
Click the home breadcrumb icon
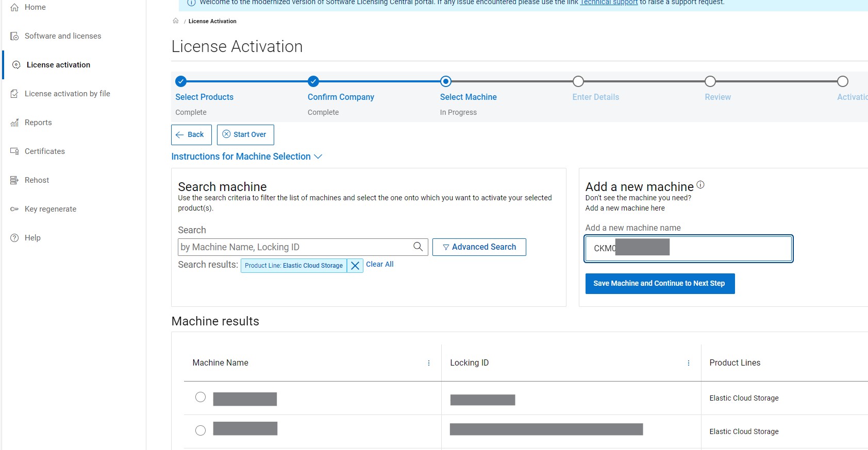click(x=176, y=21)
